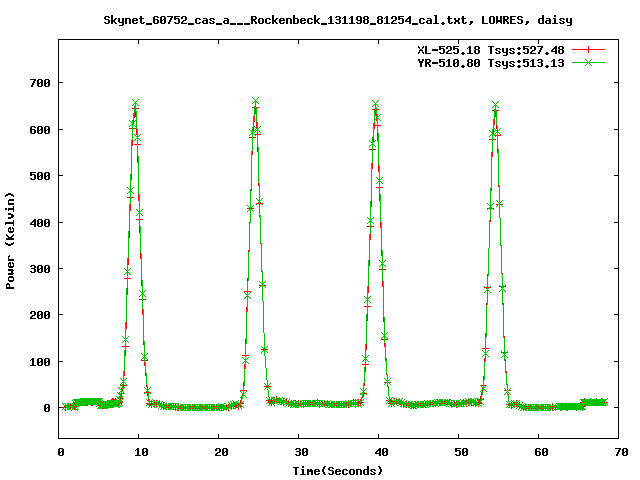
Task: Click the Time(Seconds) axis label
Action: click(338, 471)
